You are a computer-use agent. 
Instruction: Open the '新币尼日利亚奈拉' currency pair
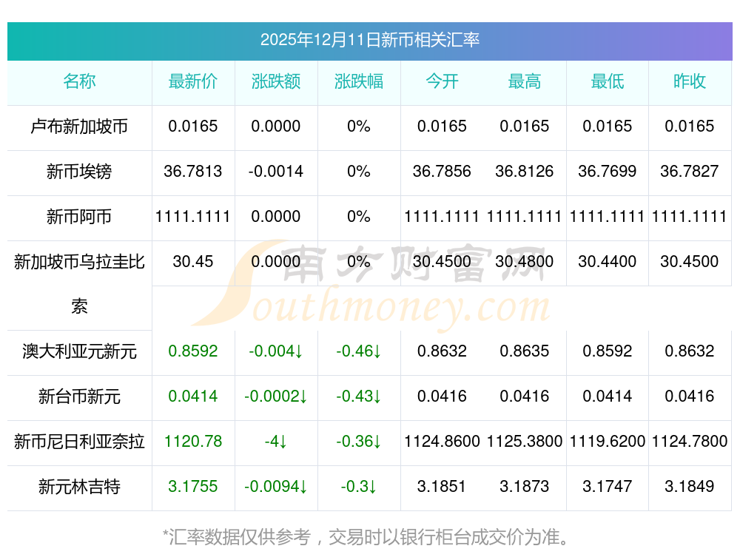pyautogui.click(x=79, y=442)
